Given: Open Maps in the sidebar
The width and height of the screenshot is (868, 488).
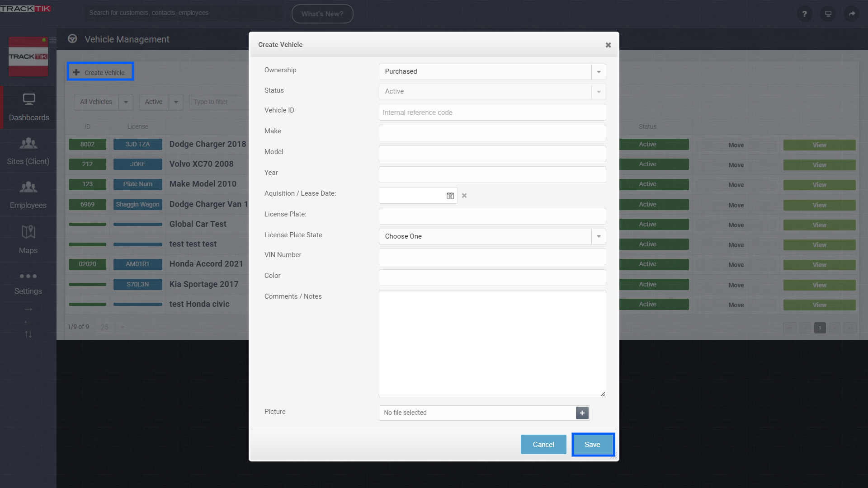Looking at the screenshot, I should coord(28,239).
